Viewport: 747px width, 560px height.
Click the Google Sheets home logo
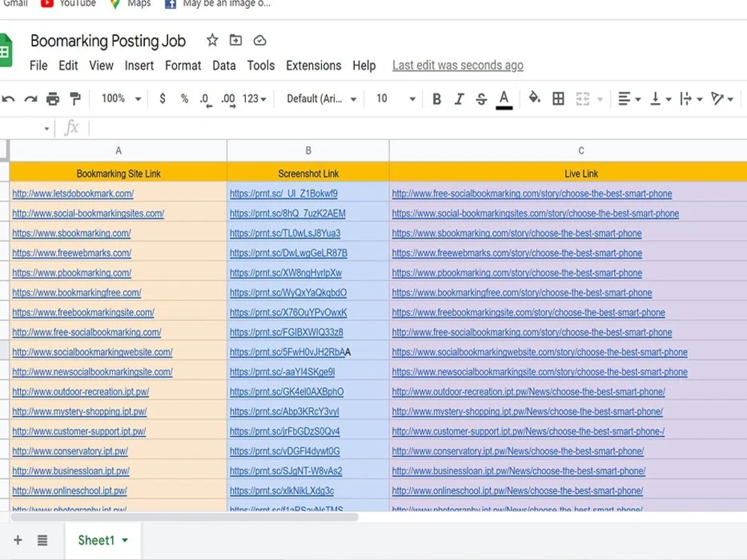(5, 51)
